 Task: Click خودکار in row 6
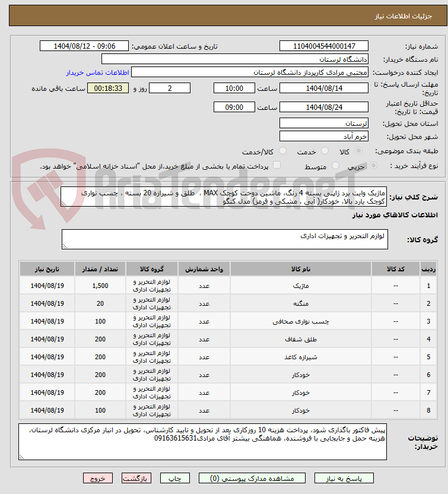pyautogui.click(x=301, y=375)
